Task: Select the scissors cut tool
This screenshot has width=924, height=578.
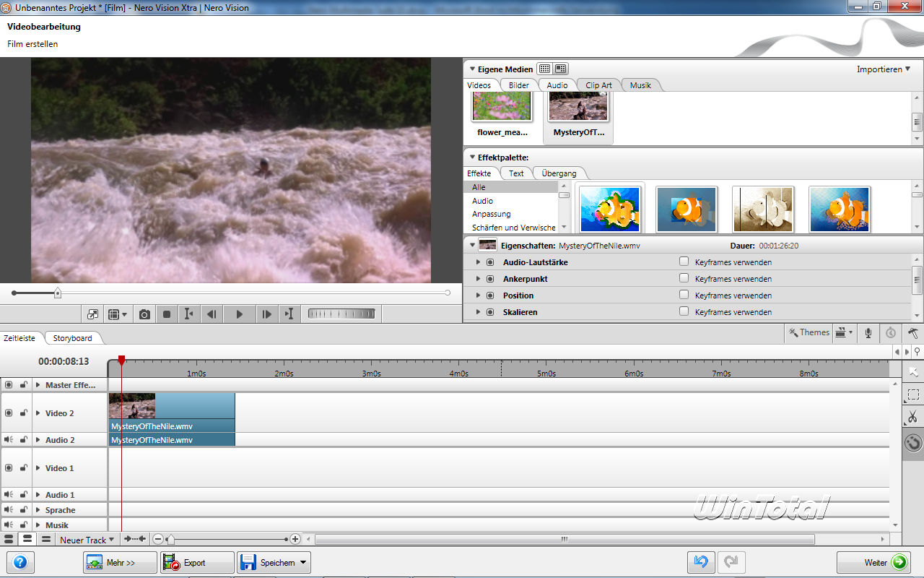Action: pos(913,418)
